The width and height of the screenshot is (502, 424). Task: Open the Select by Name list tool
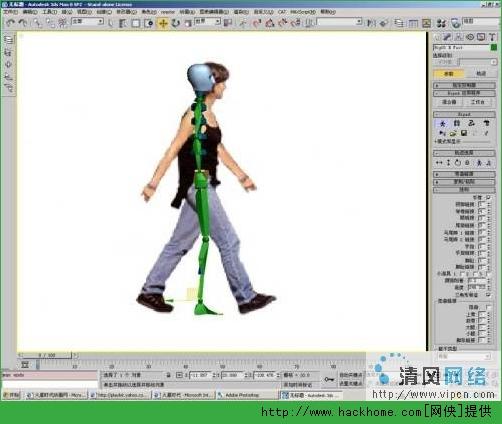123,23
